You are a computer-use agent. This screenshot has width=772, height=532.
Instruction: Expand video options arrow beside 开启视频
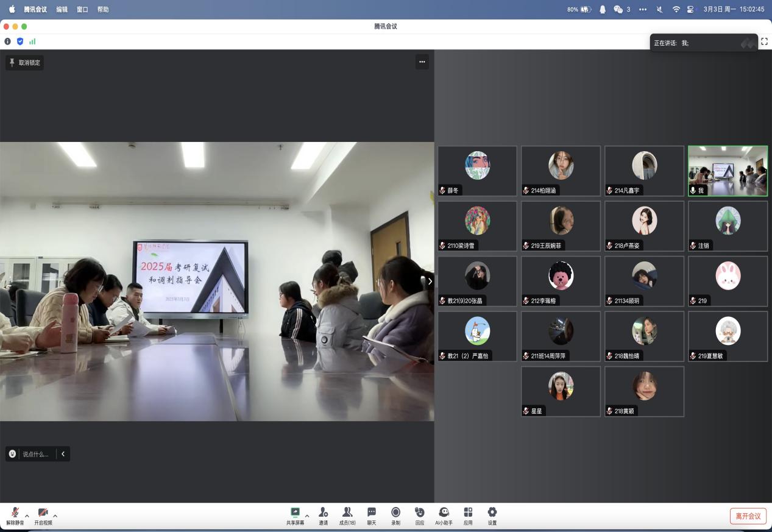(55, 516)
